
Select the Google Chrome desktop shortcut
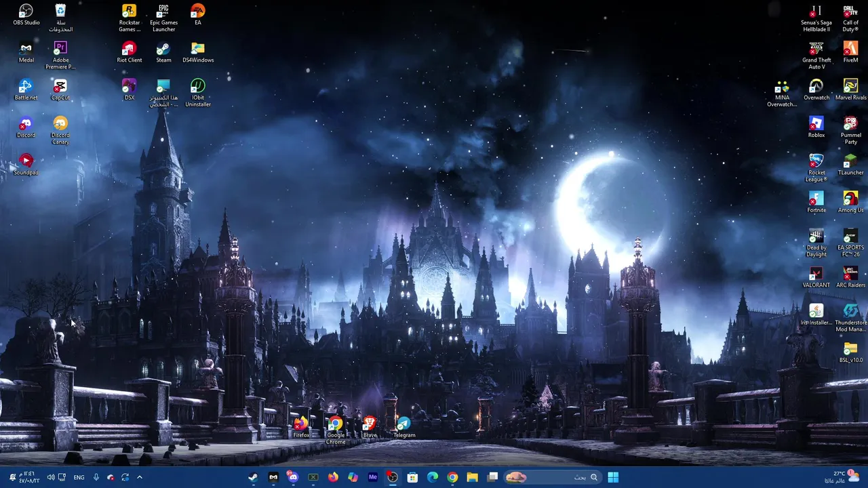(336, 431)
